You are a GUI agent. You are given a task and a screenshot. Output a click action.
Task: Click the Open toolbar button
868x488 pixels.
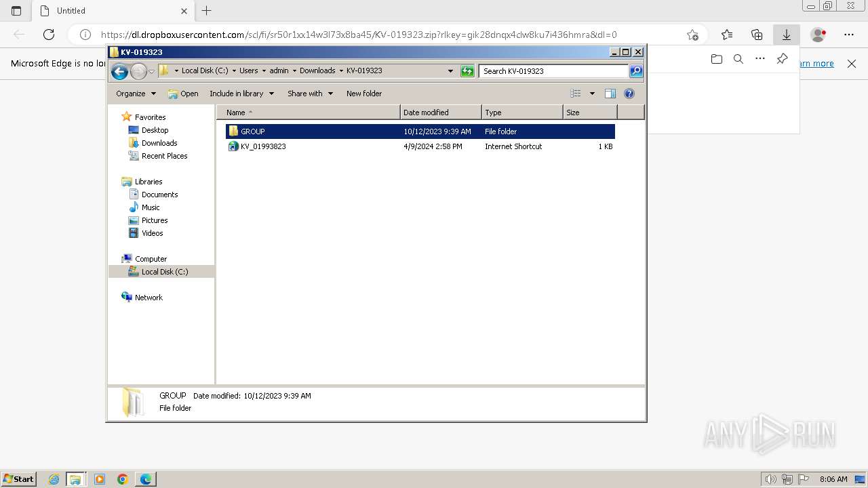pos(183,94)
